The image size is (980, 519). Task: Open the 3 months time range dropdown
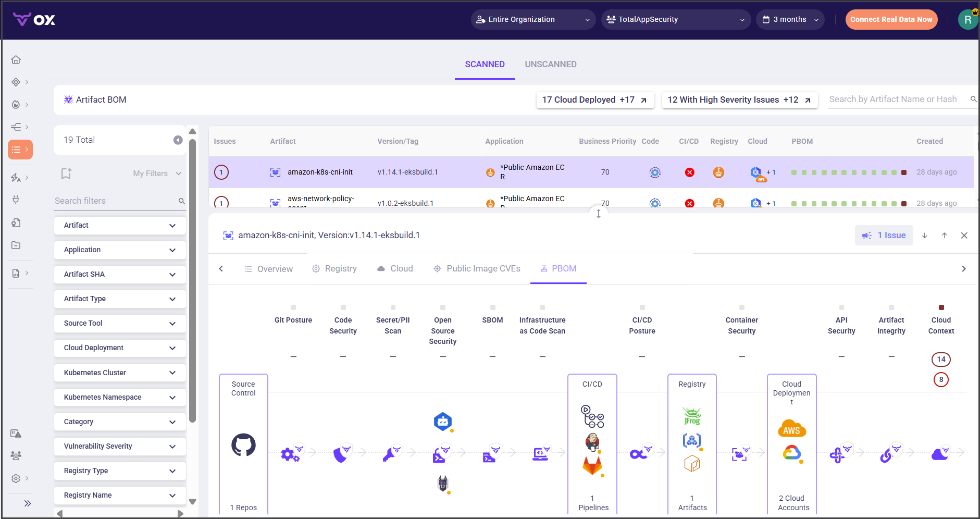[x=790, y=20]
